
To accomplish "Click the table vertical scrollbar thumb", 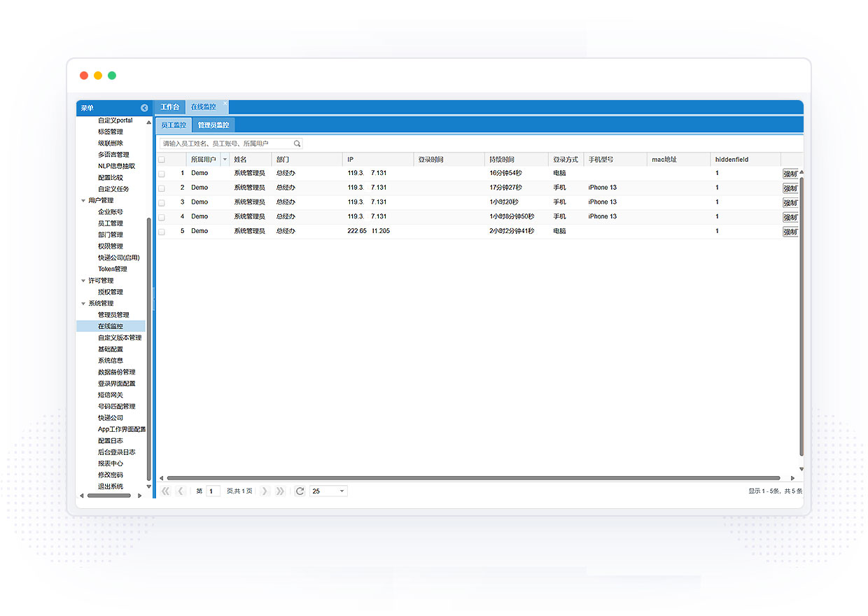I will point(801,315).
